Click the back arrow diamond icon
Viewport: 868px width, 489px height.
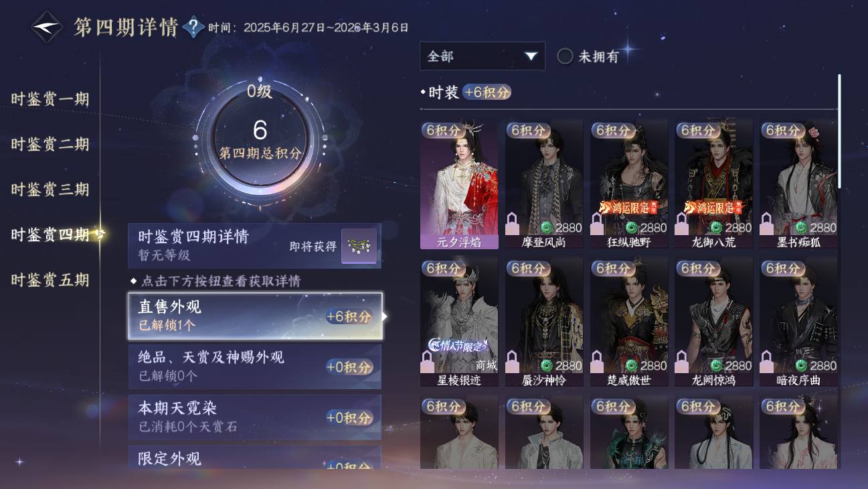pyautogui.click(x=47, y=27)
